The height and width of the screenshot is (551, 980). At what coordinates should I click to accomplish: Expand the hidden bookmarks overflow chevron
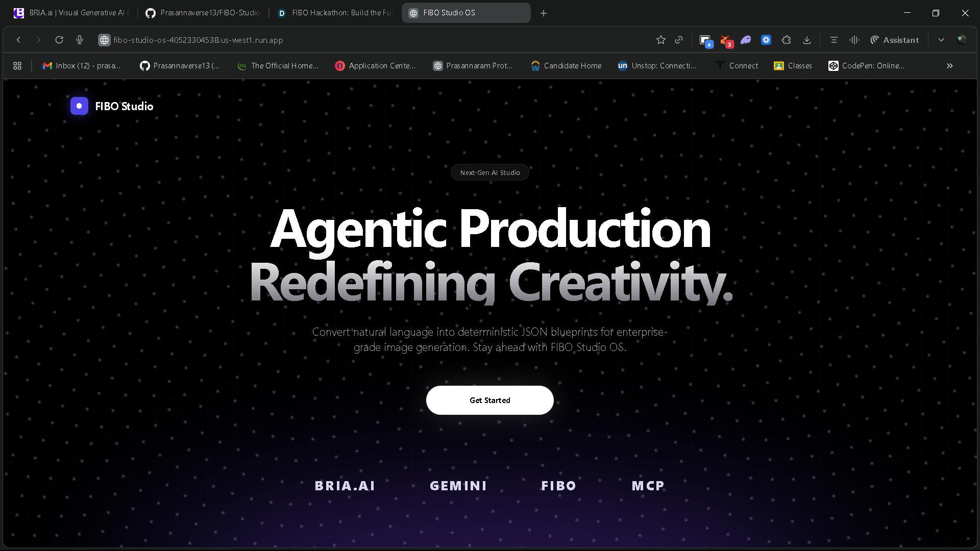(x=949, y=66)
